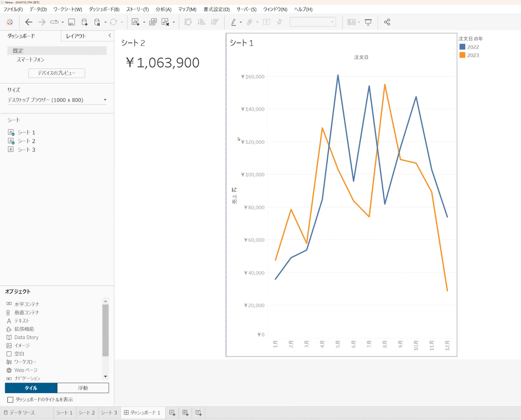Click the share icon in toolbar

point(387,22)
